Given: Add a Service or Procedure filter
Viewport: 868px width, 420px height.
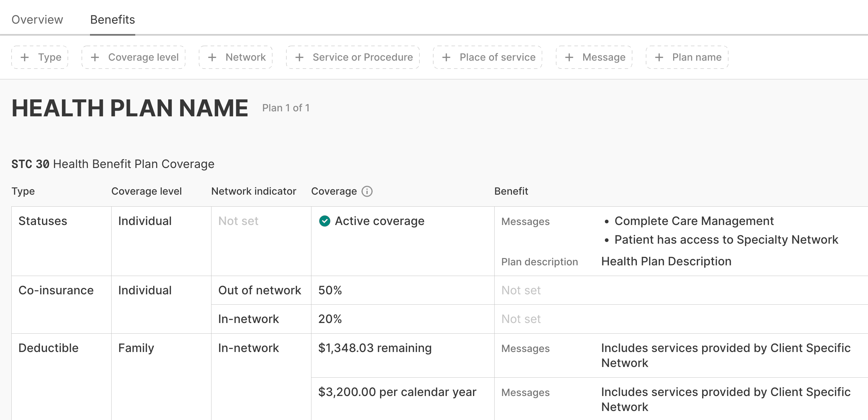Looking at the screenshot, I should (352, 57).
